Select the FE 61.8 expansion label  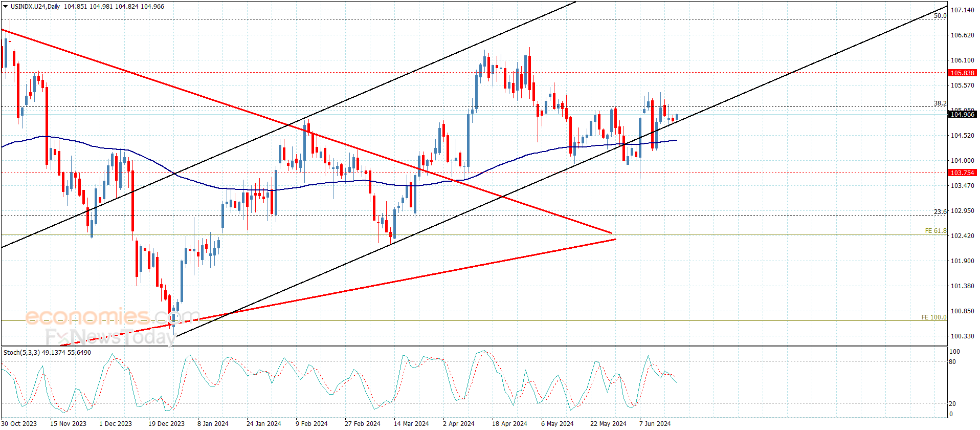tap(936, 231)
